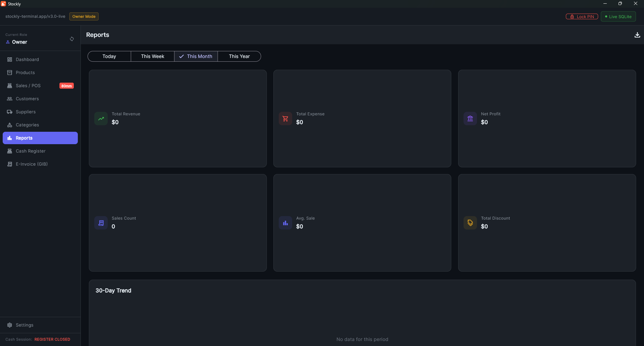The height and width of the screenshot is (346, 644).
Task: Click the Total Discount $0 value
Action: 484,227
